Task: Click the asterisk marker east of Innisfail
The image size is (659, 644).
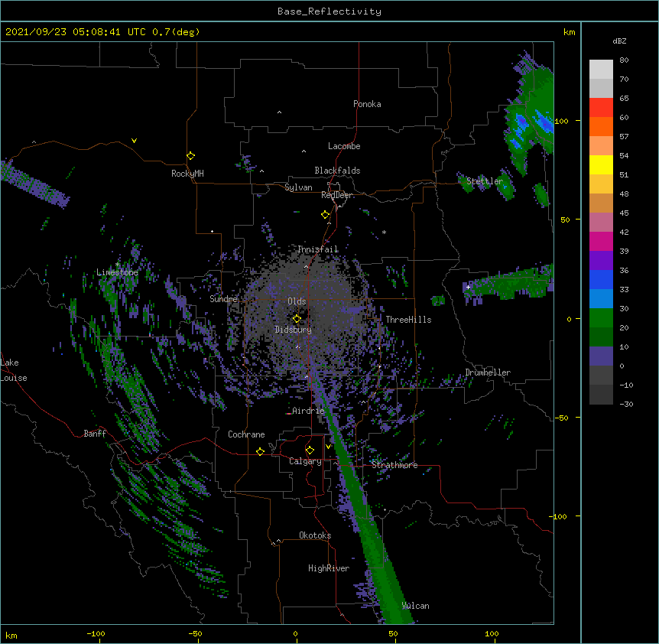Action: (384, 233)
